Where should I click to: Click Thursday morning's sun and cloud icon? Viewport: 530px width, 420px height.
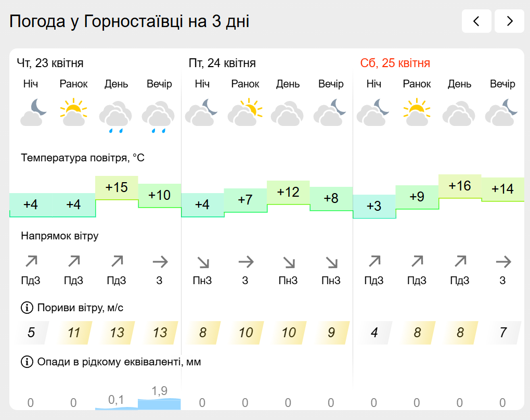tap(73, 112)
